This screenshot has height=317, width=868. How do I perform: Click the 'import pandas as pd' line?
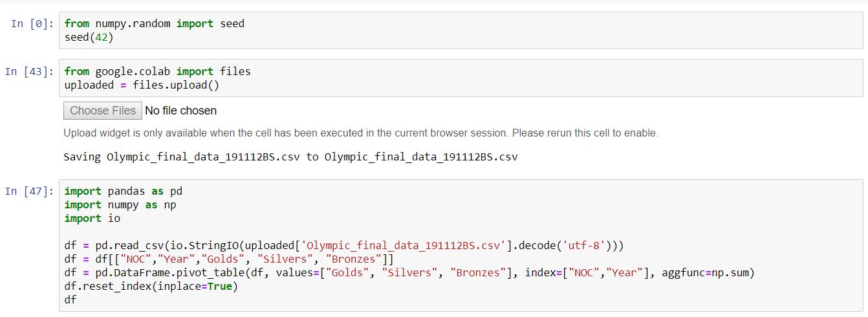tap(124, 191)
